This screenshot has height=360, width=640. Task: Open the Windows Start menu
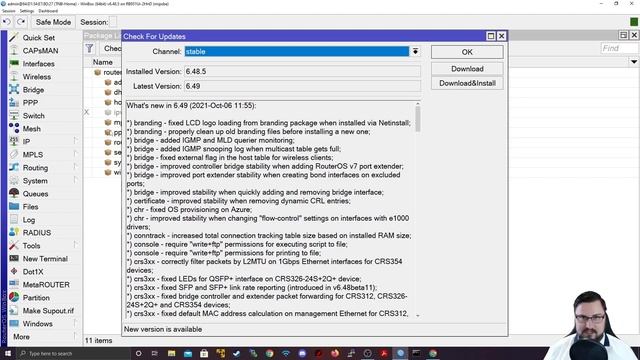pos(8,353)
